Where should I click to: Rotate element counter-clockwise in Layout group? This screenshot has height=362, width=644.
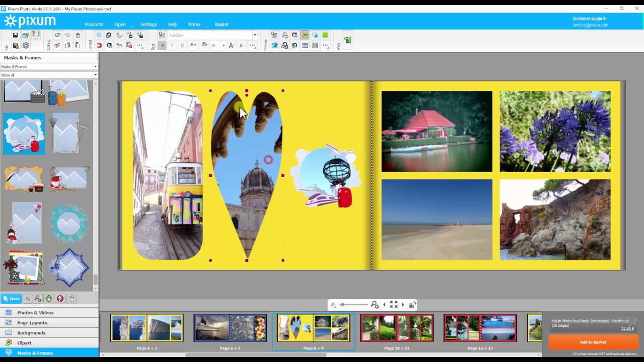109,35
